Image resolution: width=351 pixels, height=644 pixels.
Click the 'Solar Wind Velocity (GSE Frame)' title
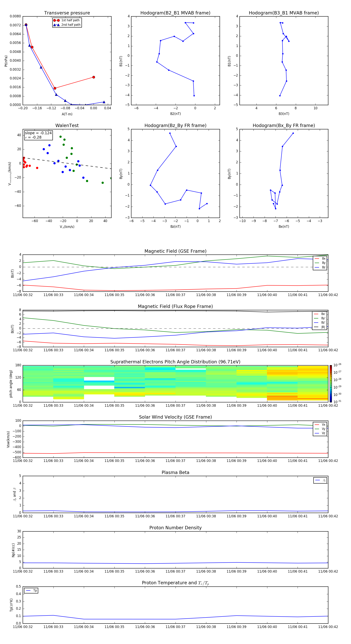click(175, 417)
